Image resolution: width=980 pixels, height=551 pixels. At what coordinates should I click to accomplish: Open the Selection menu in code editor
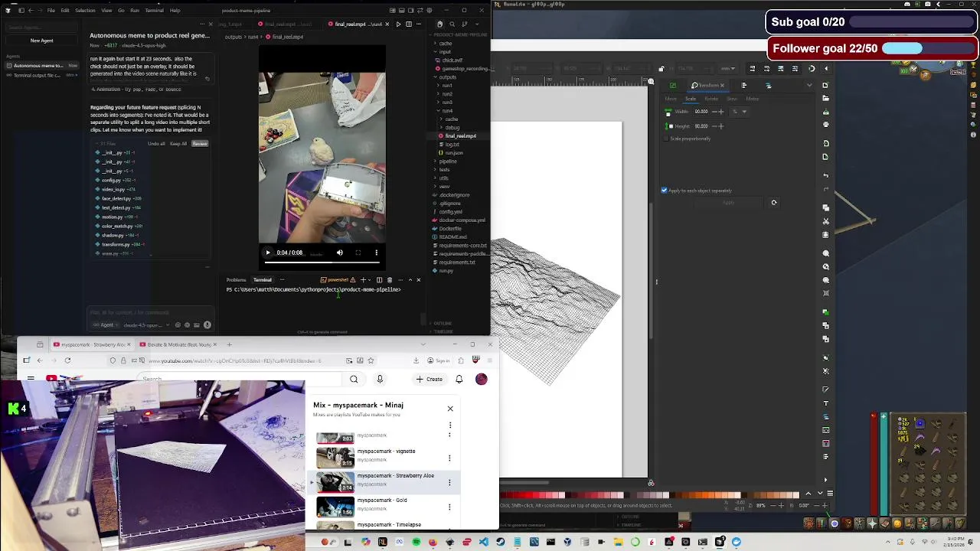click(85, 11)
